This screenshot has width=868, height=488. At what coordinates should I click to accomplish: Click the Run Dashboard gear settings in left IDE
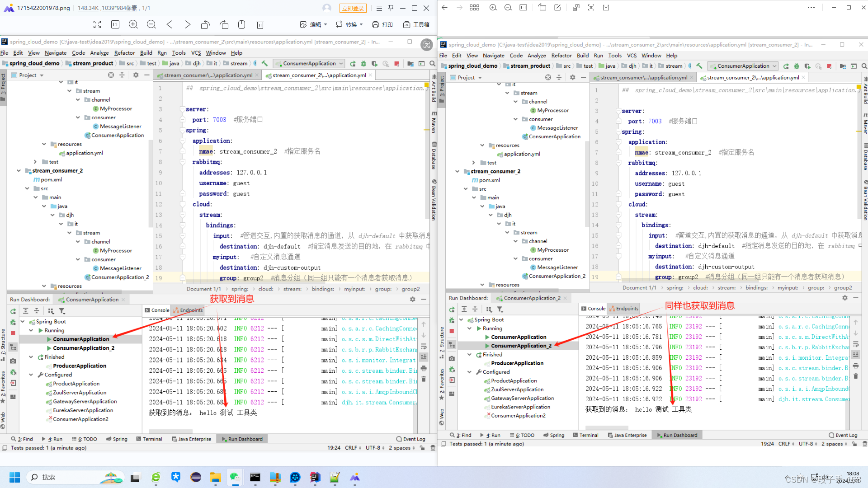pyautogui.click(x=412, y=299)
